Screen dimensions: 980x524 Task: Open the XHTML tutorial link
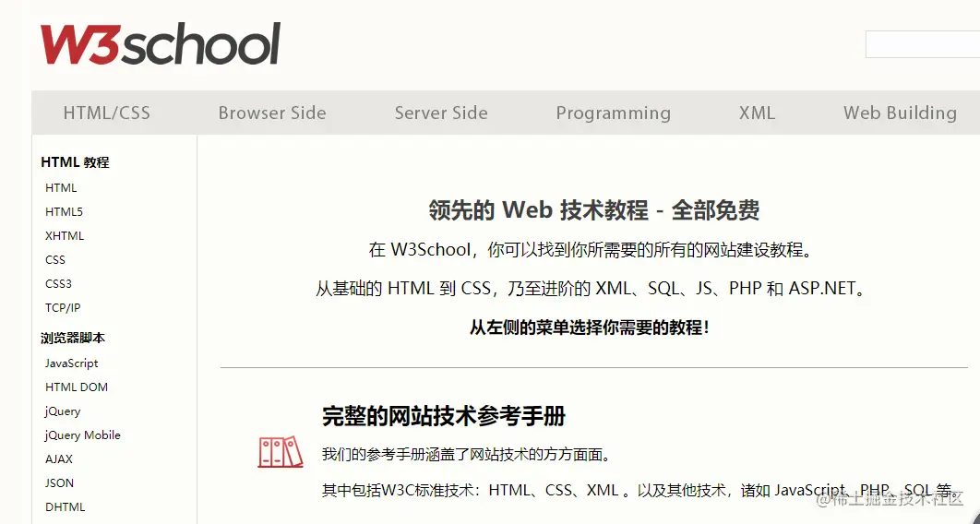click(65, 236)
